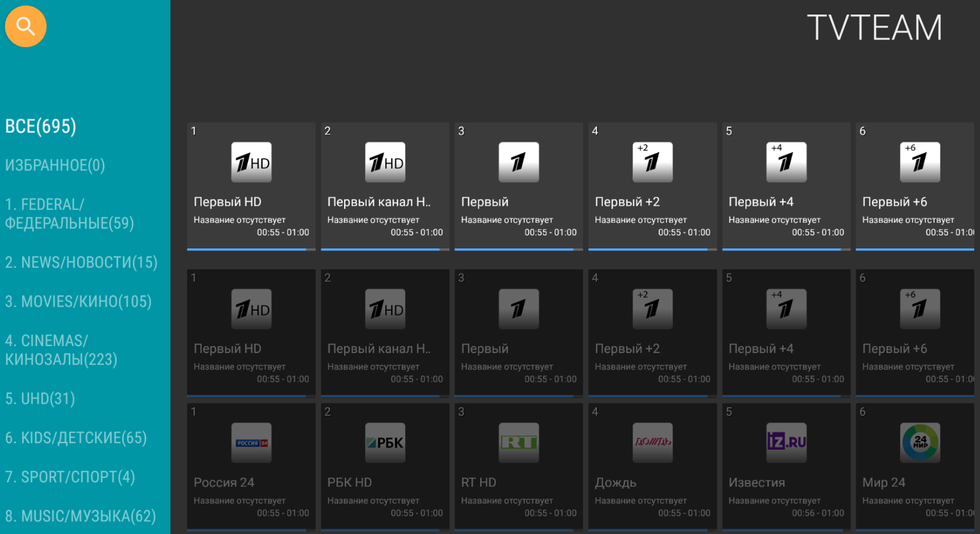Open the Дождь channel logo
The width and height of the screenshot is (980, 534).
(x=652, y=443)
